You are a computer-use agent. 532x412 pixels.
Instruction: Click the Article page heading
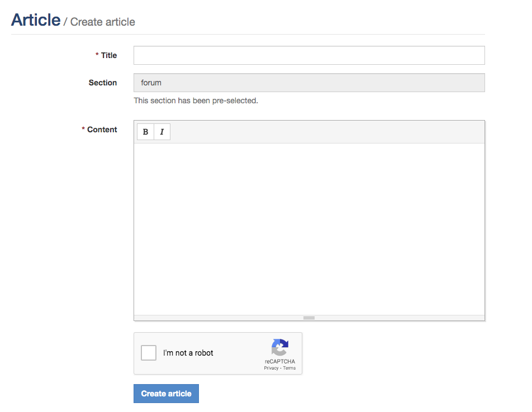click(36, 20)
